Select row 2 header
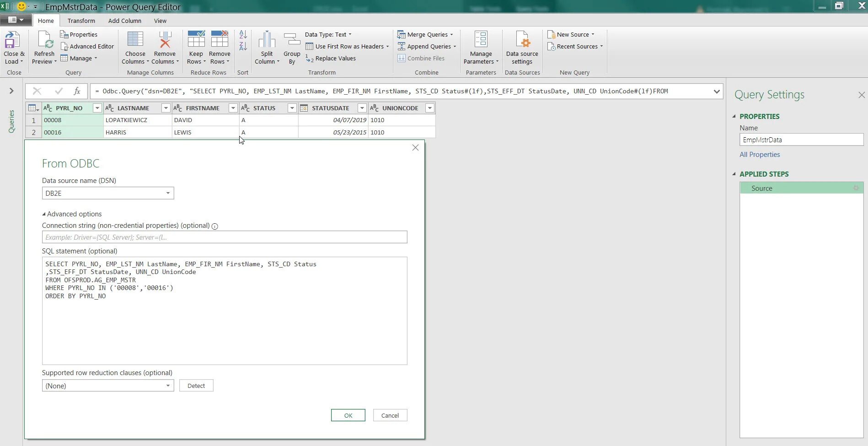The height and width of the screenshot is (446, 868). pos(33,132)
